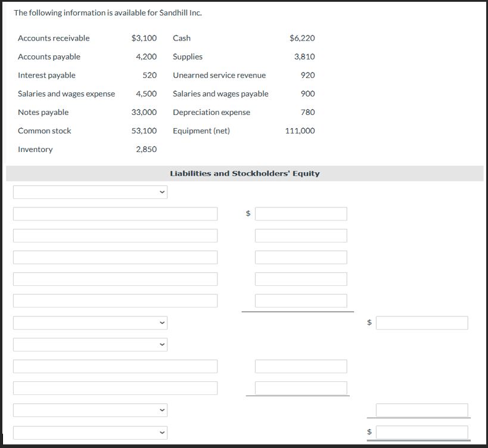Viewport: 488px width, 448px height.
Task: Click the 'The following information is available' sentence
Action: tap(108, 13)
